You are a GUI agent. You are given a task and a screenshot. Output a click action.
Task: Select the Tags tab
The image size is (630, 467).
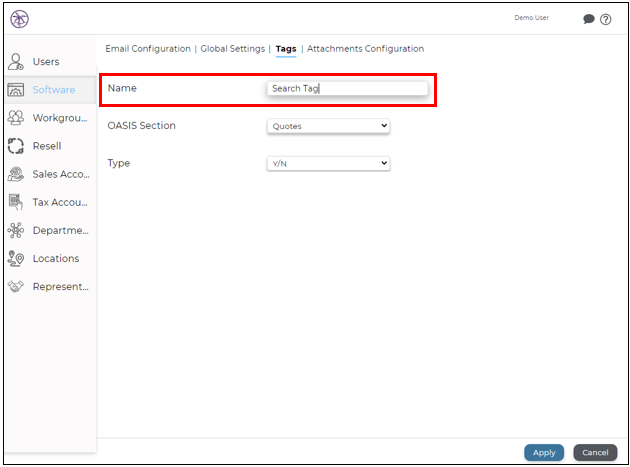pyautogui.click(x=286, y=49)
